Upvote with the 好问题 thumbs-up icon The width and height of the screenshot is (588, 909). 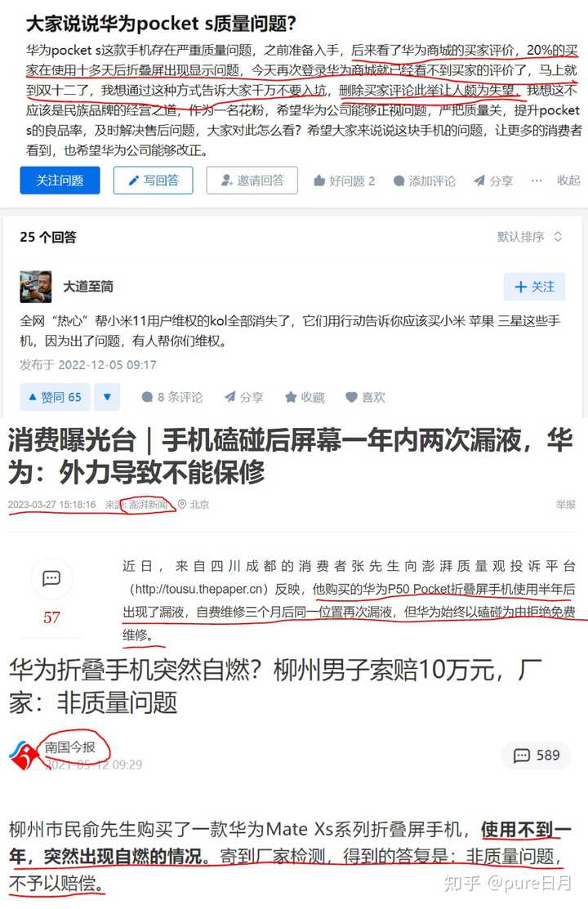pos(319,180)
